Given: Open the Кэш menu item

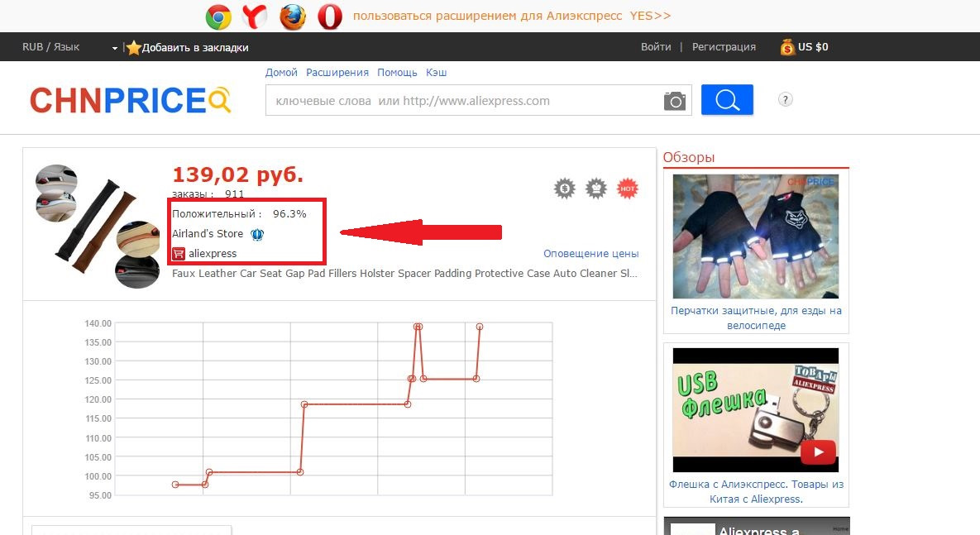Looking at the screenshot, I should (x=437, y=73).
